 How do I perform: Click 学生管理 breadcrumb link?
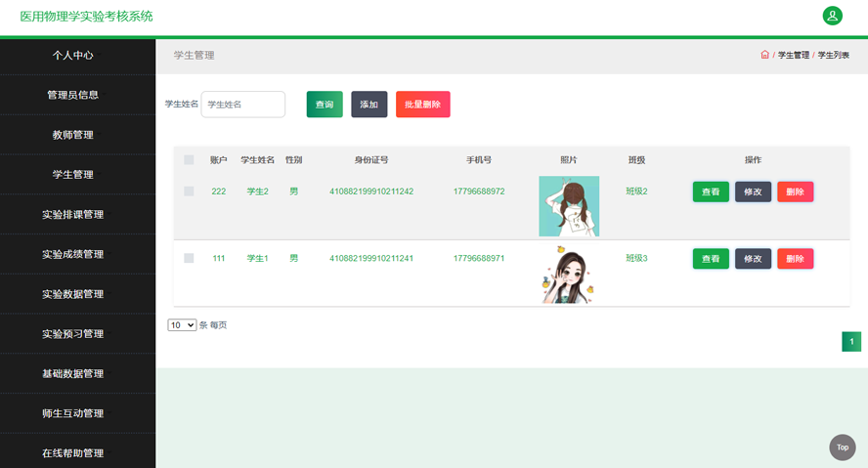[x=794, y=55]
